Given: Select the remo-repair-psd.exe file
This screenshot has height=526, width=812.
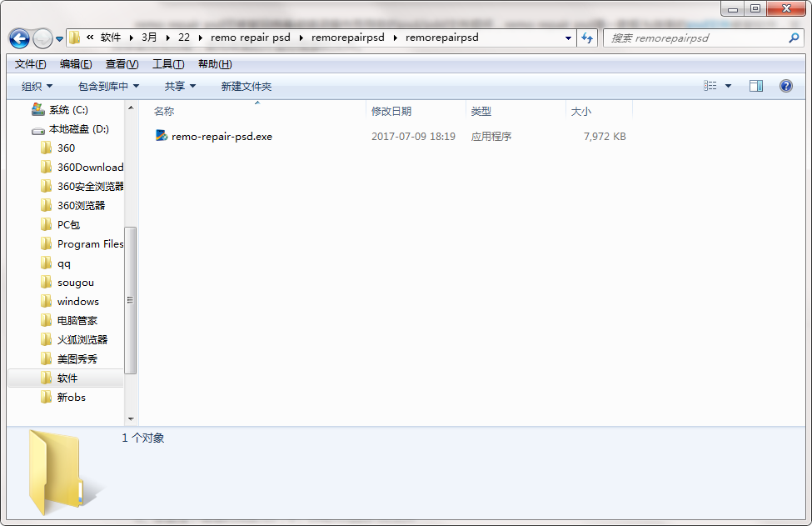Looking at the screenshot, I should [222, 137].
